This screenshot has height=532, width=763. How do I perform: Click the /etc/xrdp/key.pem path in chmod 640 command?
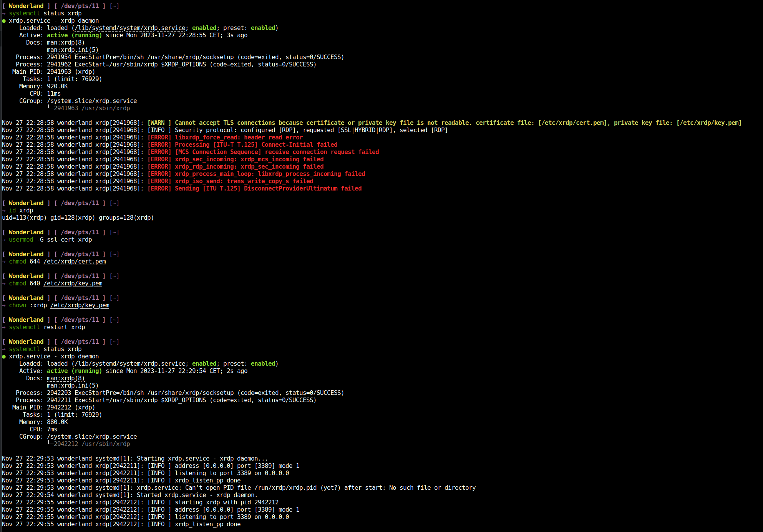coord(73,283)
